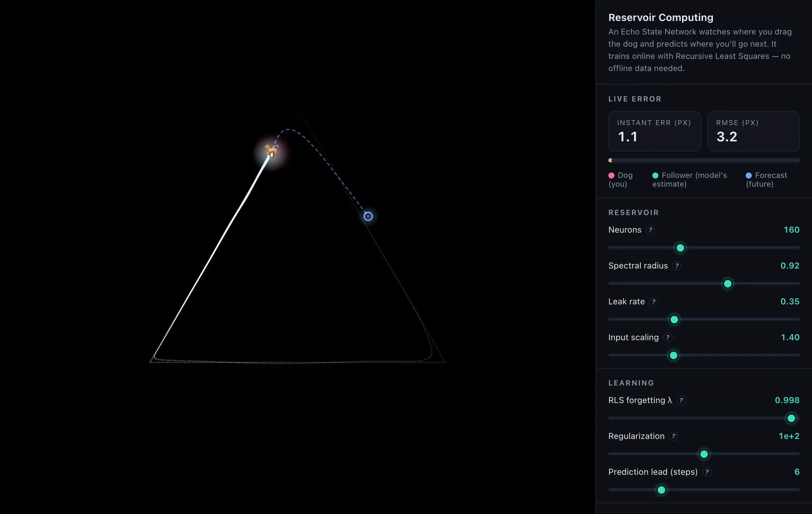812x514 pixels.
Task: Adjust the Input scaling slider handle
Action: point(674,355)
